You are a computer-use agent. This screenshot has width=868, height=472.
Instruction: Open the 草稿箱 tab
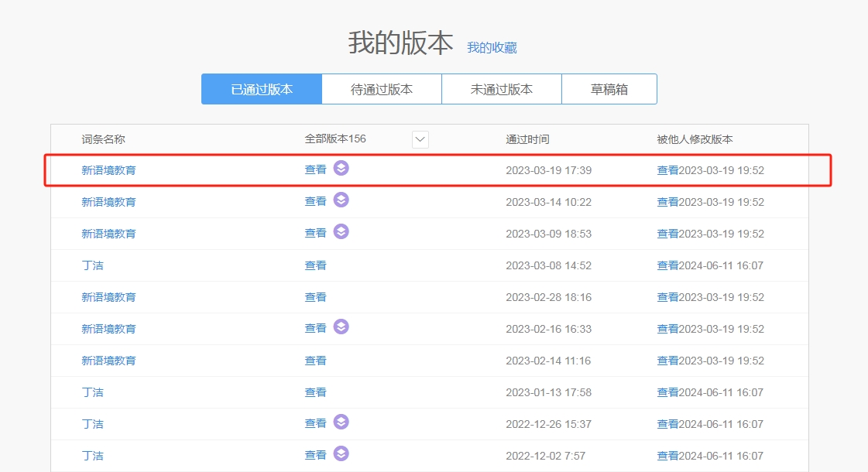[609, 88]
